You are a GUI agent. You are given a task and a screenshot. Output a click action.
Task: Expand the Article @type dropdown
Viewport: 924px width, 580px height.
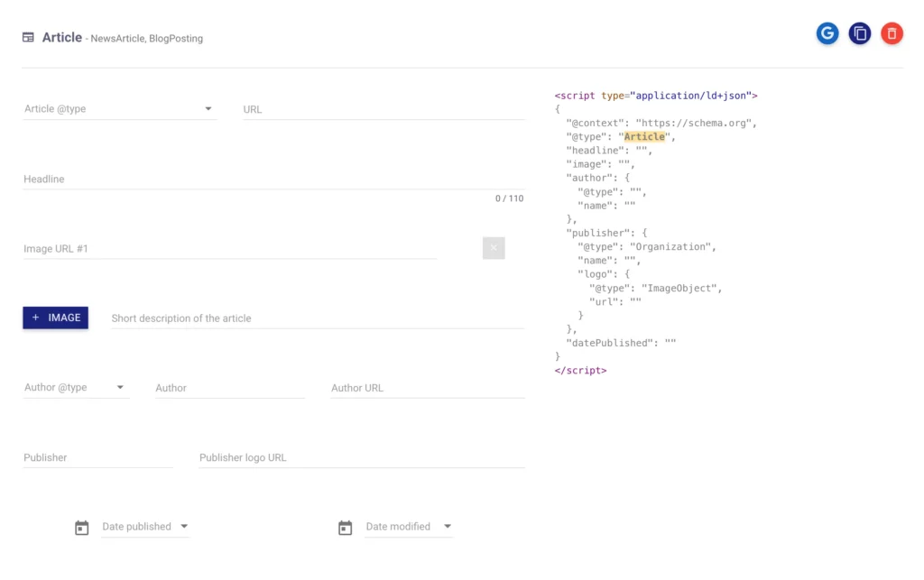click(120, 109)
